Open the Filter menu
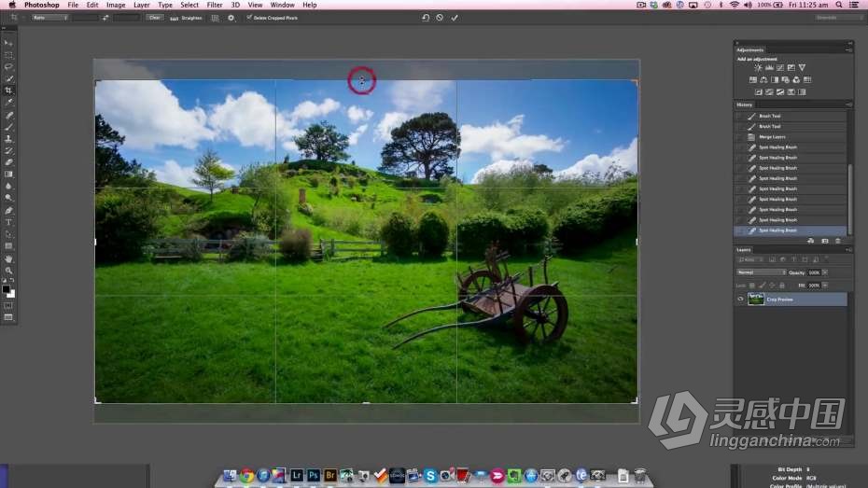Viewport: 868px width, 488px height. click(215, 5)
